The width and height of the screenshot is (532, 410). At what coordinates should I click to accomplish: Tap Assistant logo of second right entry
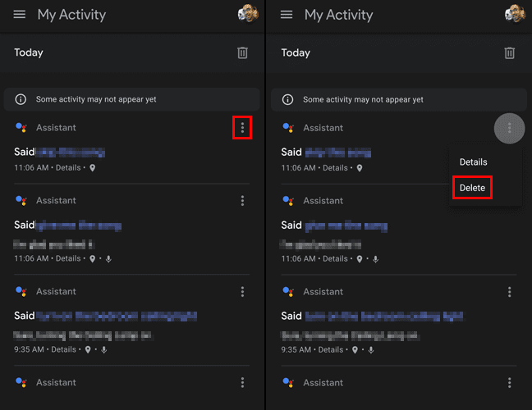point(288,201)
